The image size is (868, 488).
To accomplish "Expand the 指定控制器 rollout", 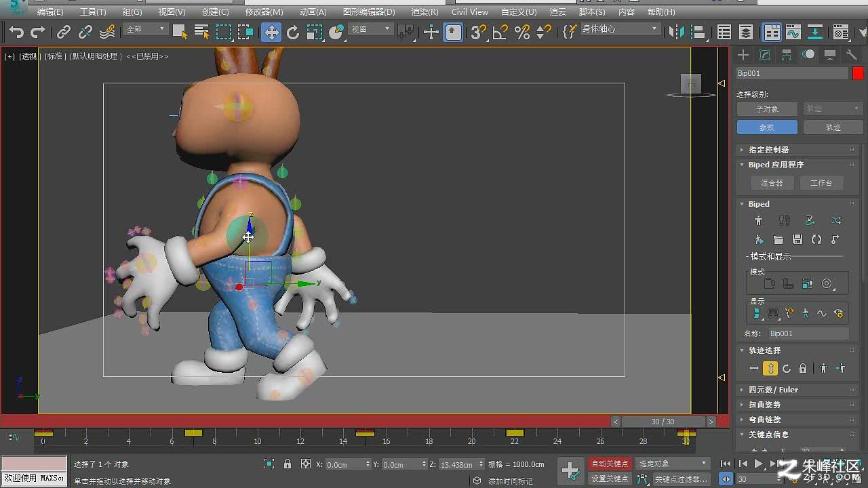I will pyautogui.click(x=798, y=150).
